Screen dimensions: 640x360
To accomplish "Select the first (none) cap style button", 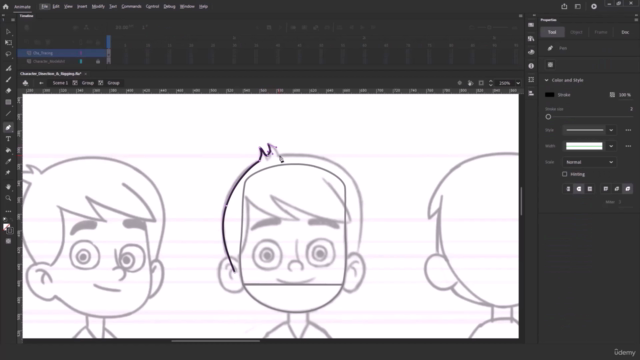I will click(x=568, y=189).
